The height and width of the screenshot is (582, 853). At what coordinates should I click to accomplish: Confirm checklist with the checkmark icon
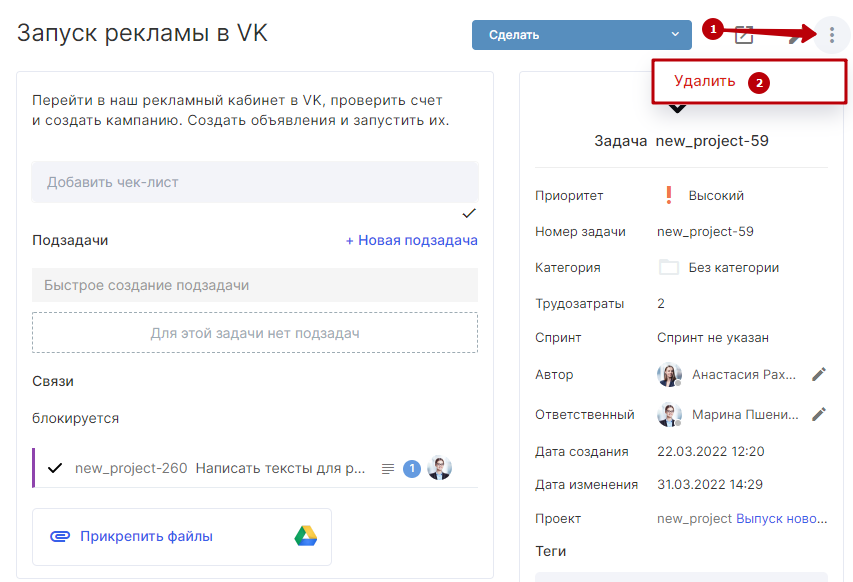[469, 213]
